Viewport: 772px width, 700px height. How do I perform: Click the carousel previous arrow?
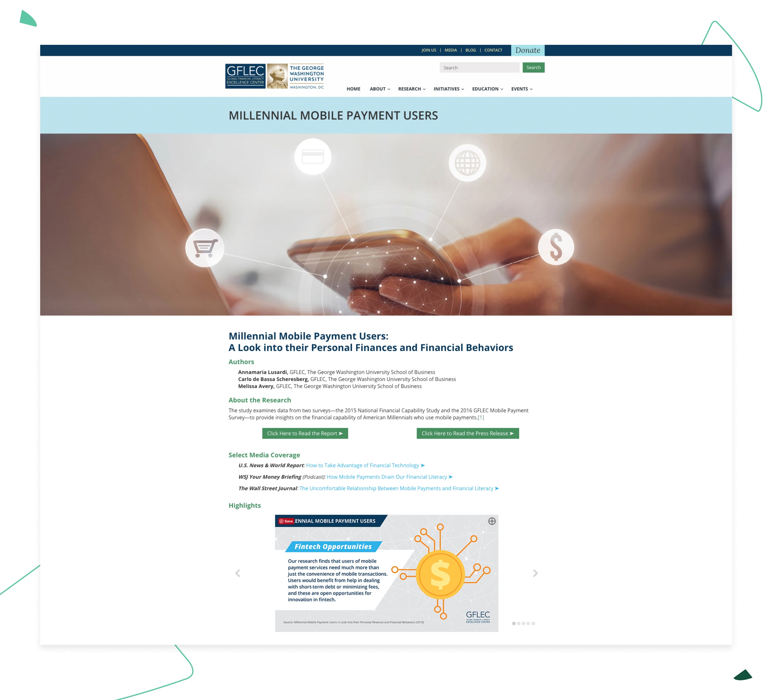[238, 574]
